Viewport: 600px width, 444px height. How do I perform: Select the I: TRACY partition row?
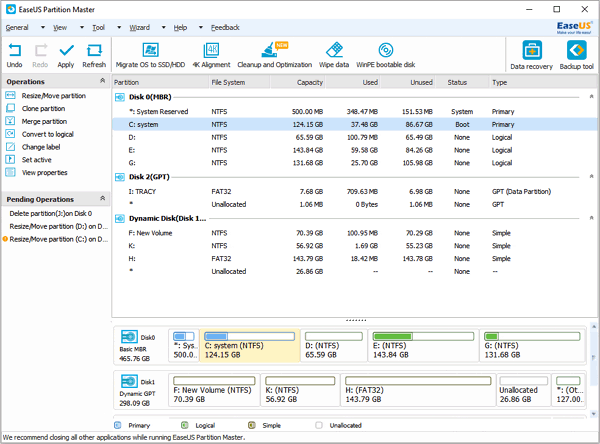tap(355, 192)
